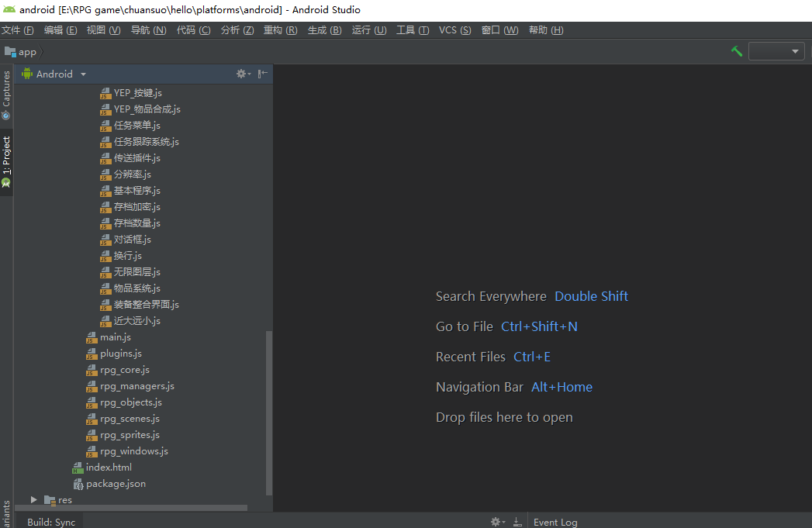Select the 存档加密.js file
This screenshot has width=812, height=528.
[137, 207]
